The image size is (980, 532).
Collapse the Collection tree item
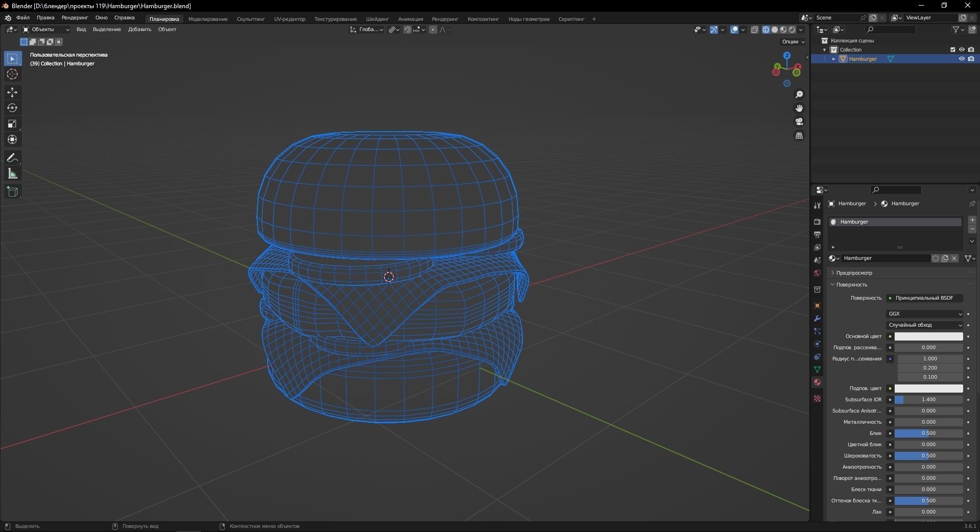(825, 50)
